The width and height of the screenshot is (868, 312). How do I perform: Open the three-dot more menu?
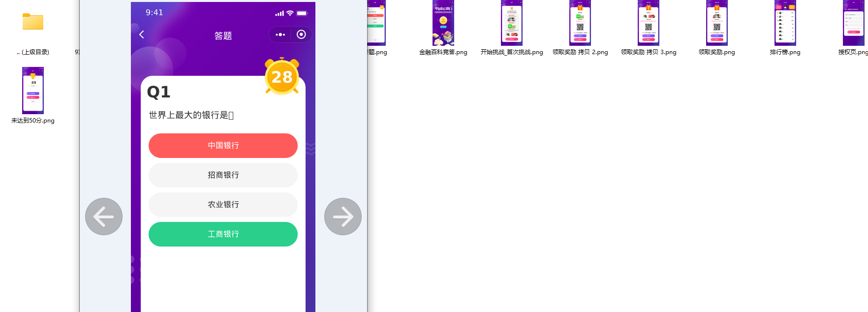280,34
